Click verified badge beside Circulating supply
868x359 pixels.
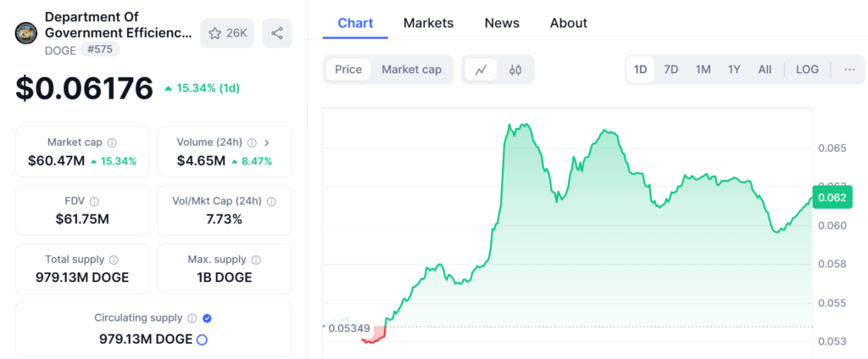pos(208,318)
